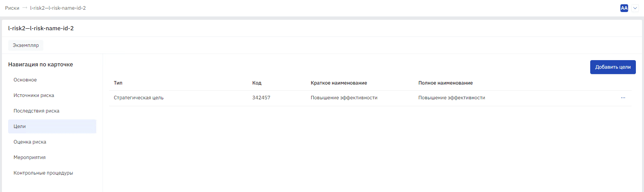Select the Экземпляр tab

pyautogui.click(x=26, y=45)
